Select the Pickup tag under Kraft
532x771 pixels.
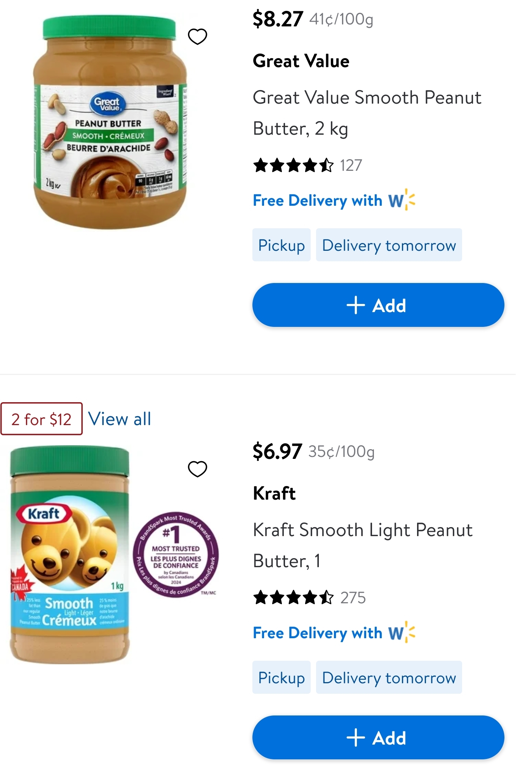click(x=281, y=677)
